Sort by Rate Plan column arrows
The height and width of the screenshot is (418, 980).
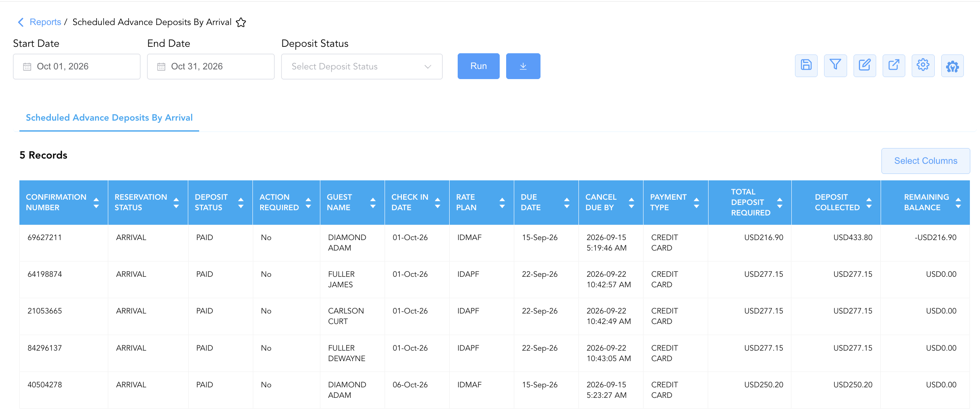click(x=502, y=203)
